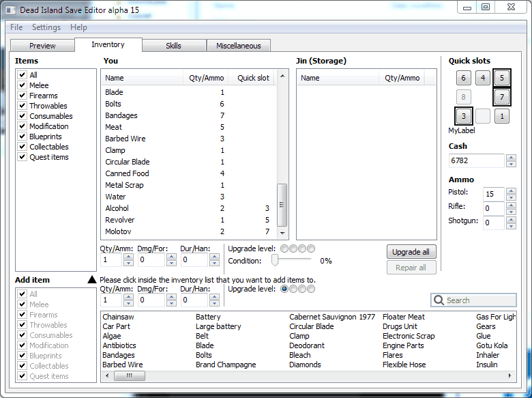Select quick slot 4 button
This screenshot has height=398, width=532.
[483, 78]
